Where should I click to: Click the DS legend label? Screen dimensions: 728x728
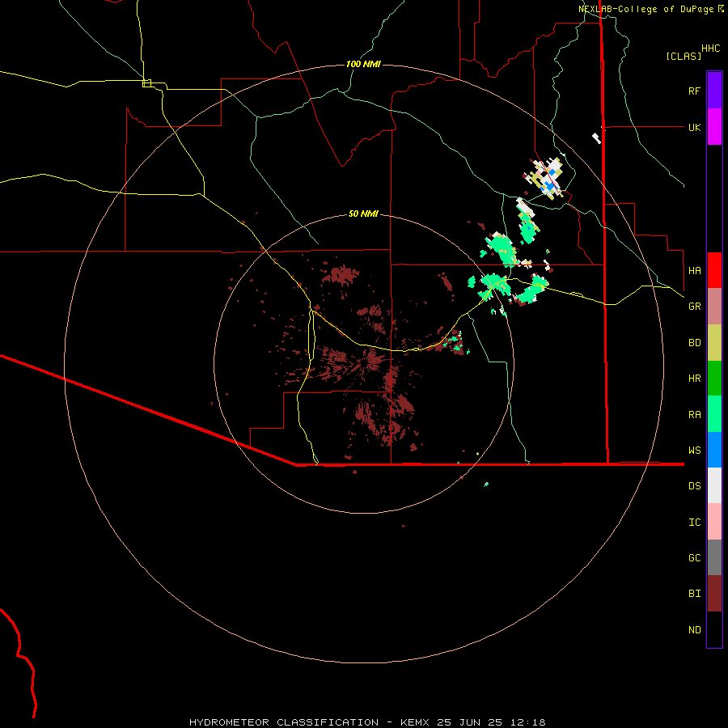694,486
